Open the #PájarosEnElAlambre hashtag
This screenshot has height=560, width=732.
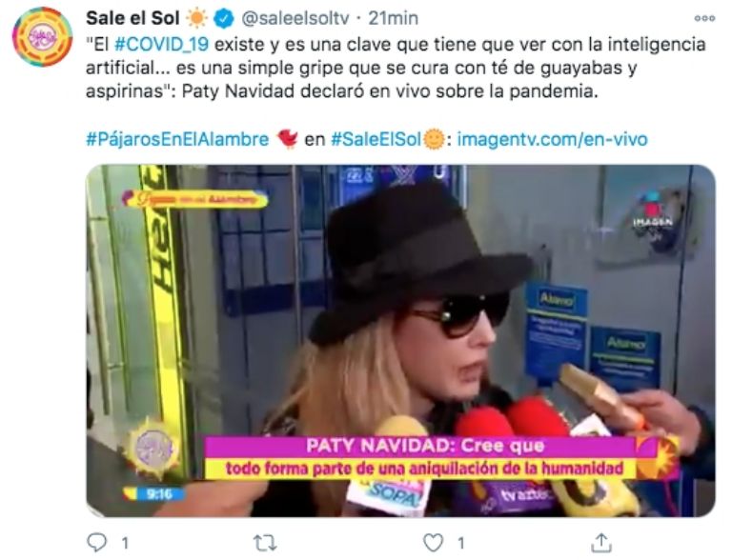coord(177,139)
